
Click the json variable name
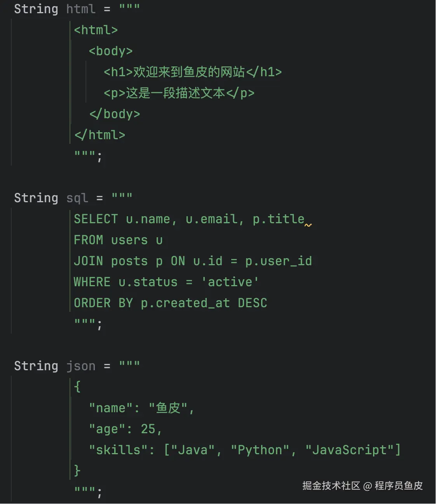[x=81, y=366]
